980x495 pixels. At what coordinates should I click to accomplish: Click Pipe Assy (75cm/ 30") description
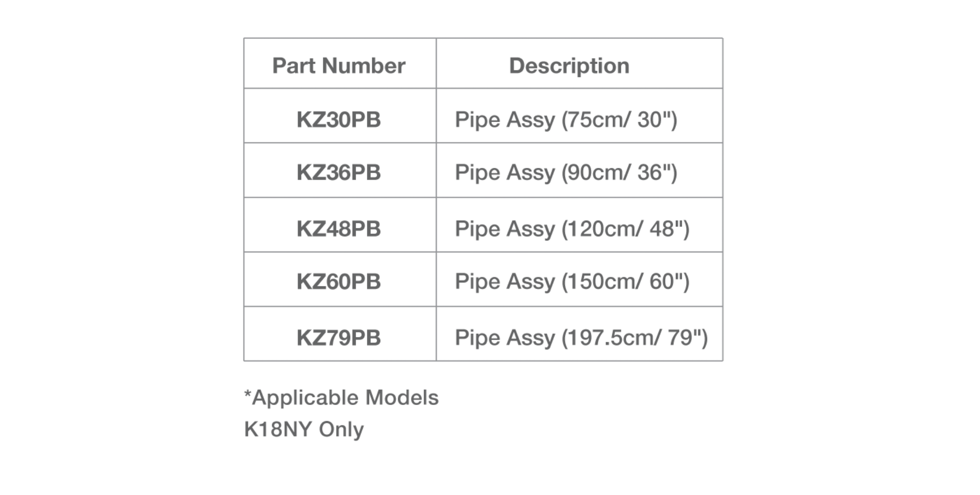(x=566, y=120)
